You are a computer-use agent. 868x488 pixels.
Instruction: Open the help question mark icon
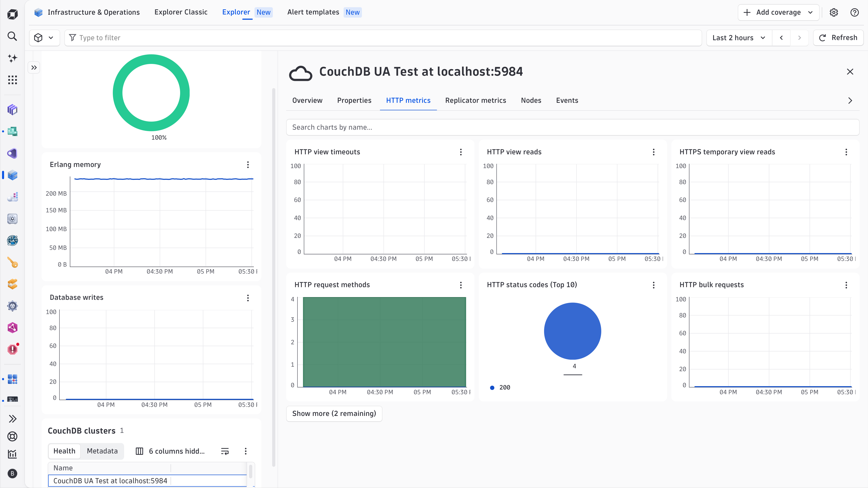tap(854, 12)
